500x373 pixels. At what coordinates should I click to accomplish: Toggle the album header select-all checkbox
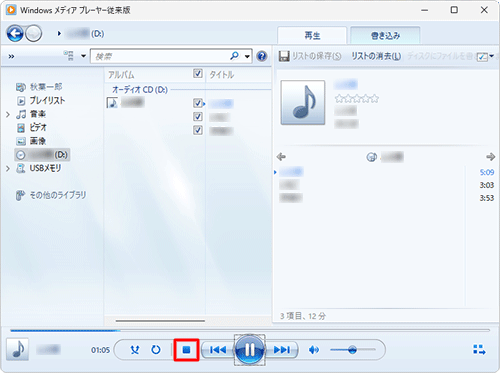[x=198, y=73]
